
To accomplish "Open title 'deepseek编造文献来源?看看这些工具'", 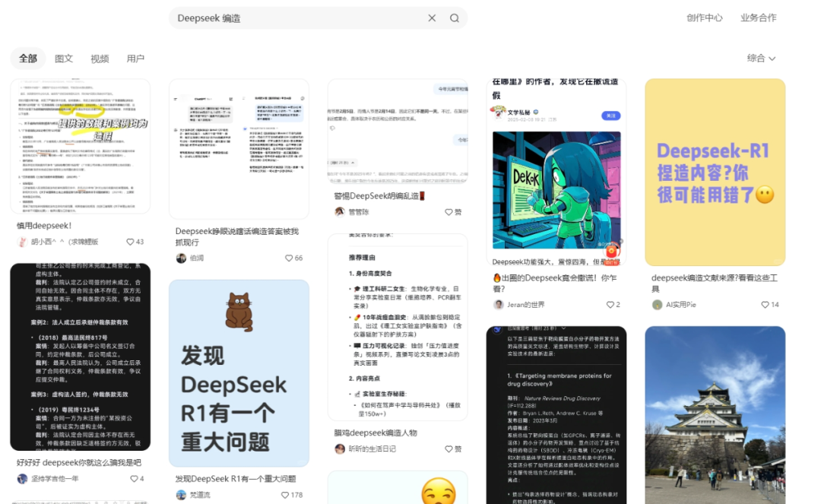I will [714, 283].
